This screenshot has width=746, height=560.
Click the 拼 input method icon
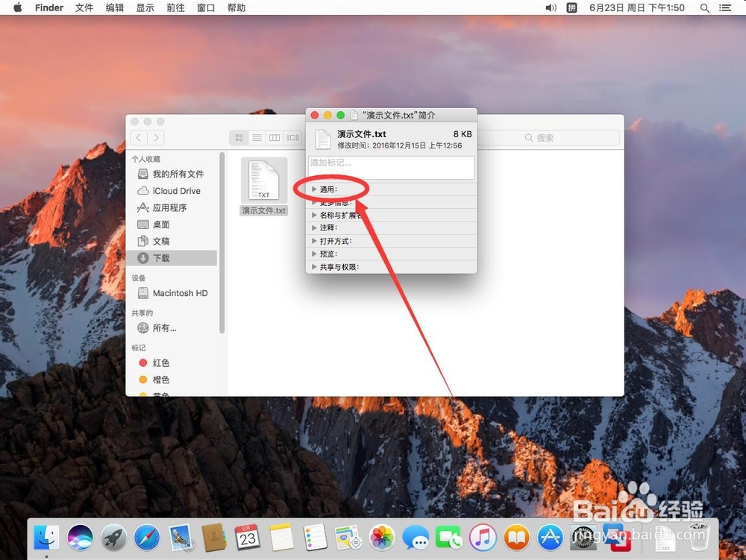click(572, 7)
